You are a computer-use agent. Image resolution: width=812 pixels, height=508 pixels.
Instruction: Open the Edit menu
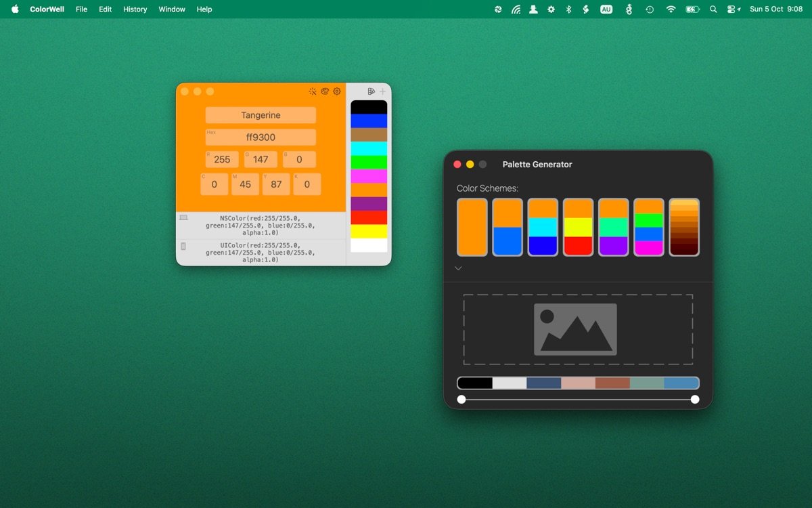105,9
